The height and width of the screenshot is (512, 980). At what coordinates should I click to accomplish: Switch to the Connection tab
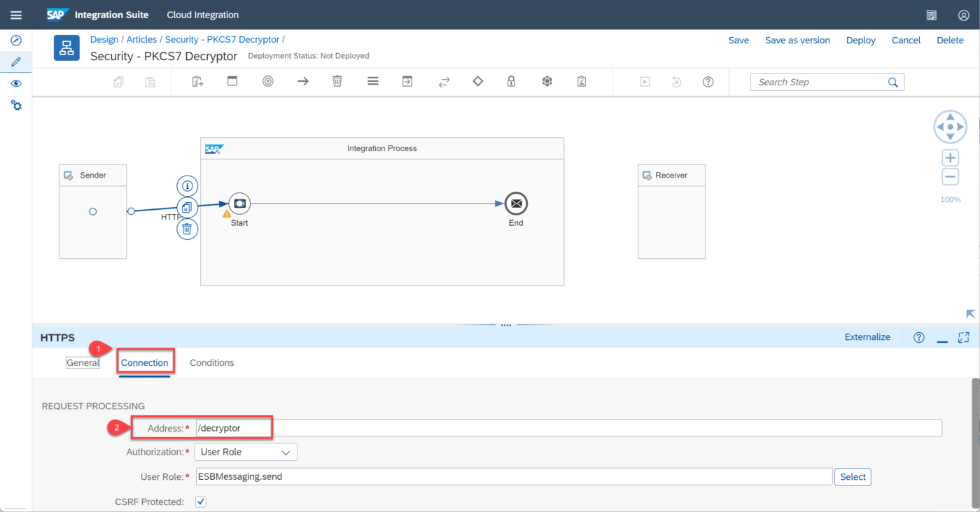[x=145, y=362]
